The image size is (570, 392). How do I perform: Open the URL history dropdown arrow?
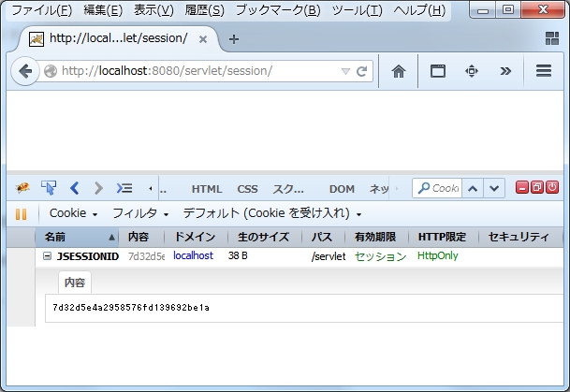(345, 71)
